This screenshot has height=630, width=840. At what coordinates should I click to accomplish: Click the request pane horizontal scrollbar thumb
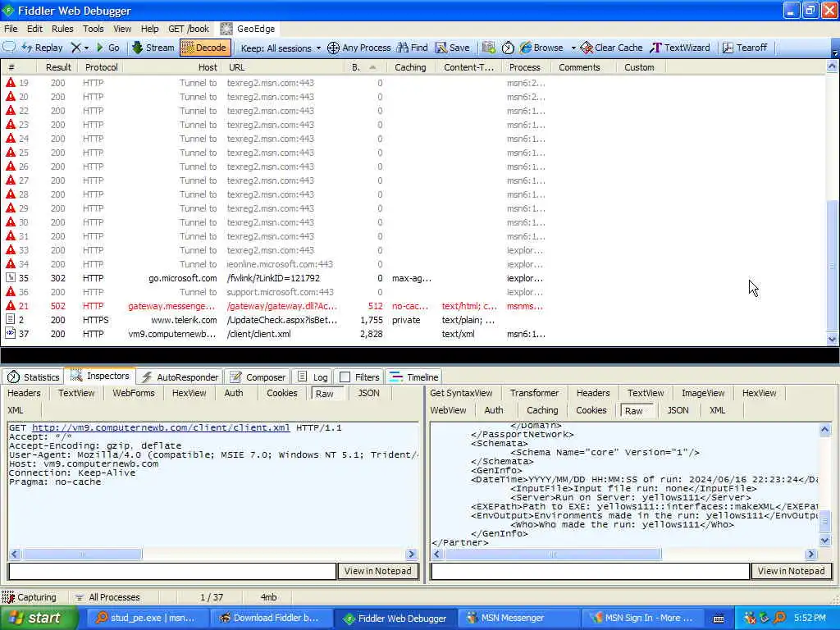point(82,555)
